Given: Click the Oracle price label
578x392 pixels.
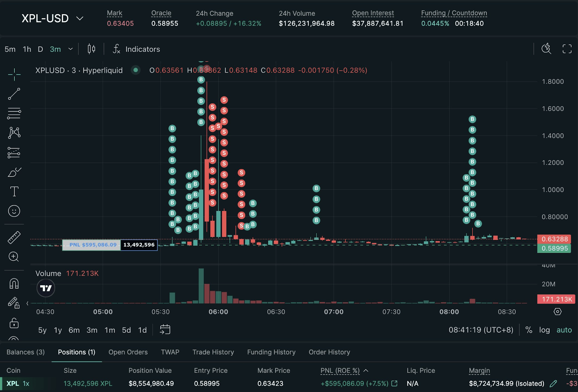Looking at the screenshot, I should pyautogui.click(x=161, y=13).
